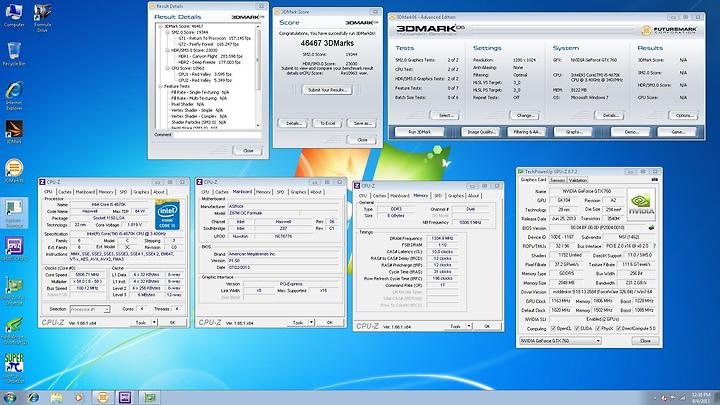
Task: Collapse the 3DMark Score tree node
Action: [160, 27]
